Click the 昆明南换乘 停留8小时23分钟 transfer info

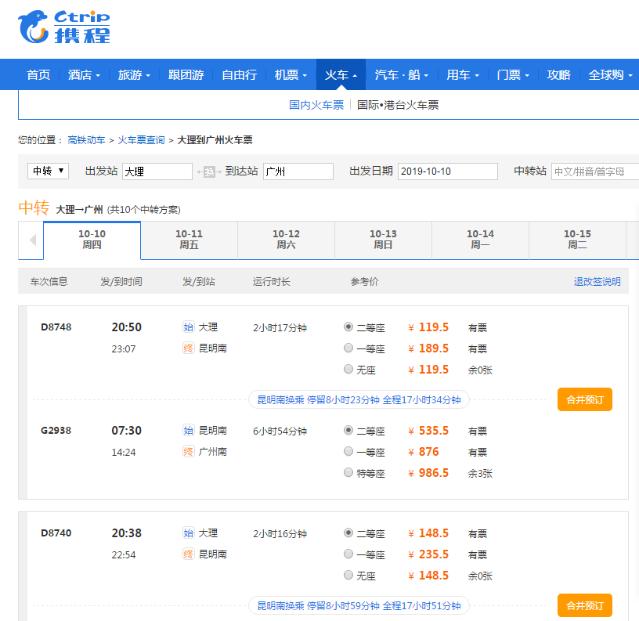[359, 400]
